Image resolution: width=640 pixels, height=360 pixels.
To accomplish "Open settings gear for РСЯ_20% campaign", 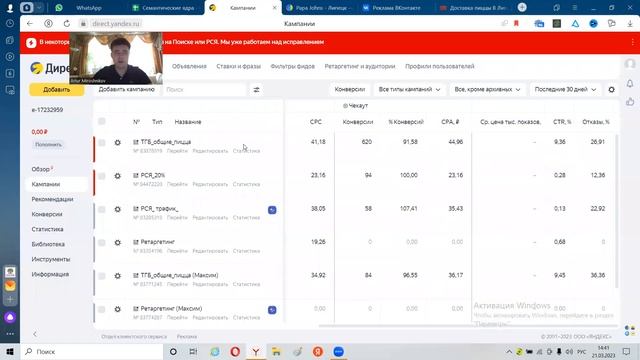I will pos(118,176).
